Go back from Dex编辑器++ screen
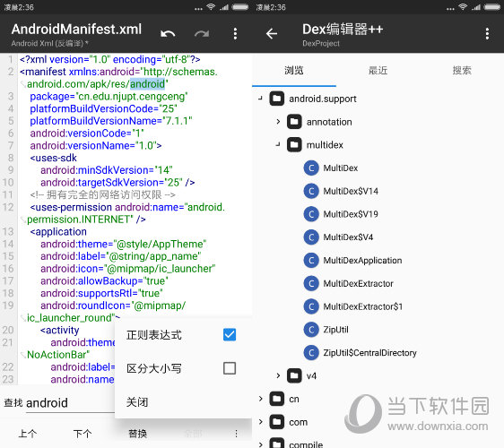This screenshot has height=448, width=504. coord(272,33)
